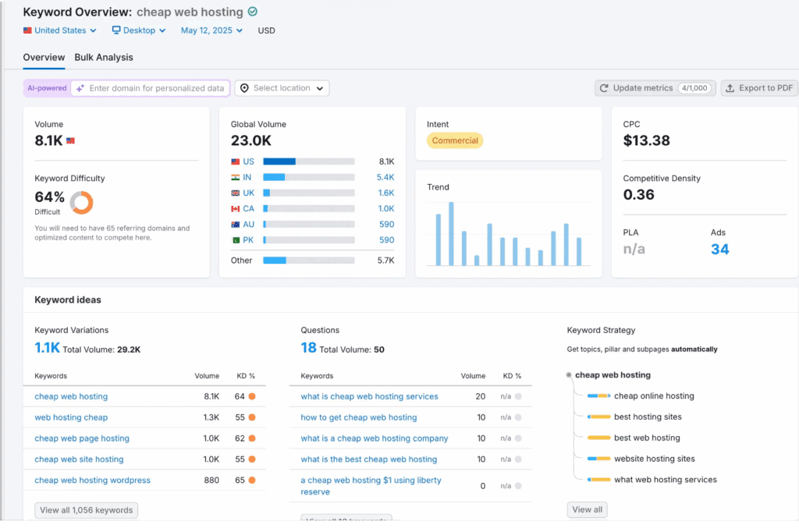Select the Overview tab
The image size is (799, 532).
[x=44, y=57]
